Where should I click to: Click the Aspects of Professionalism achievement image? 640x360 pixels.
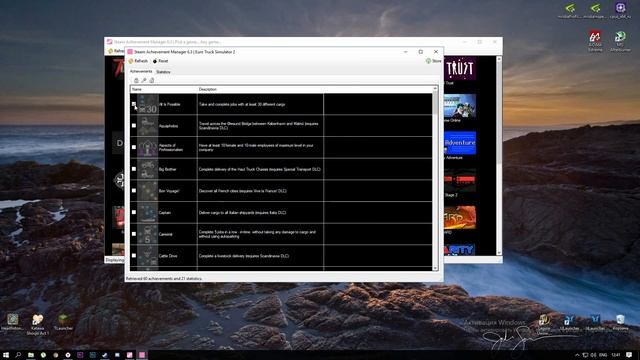147,147
